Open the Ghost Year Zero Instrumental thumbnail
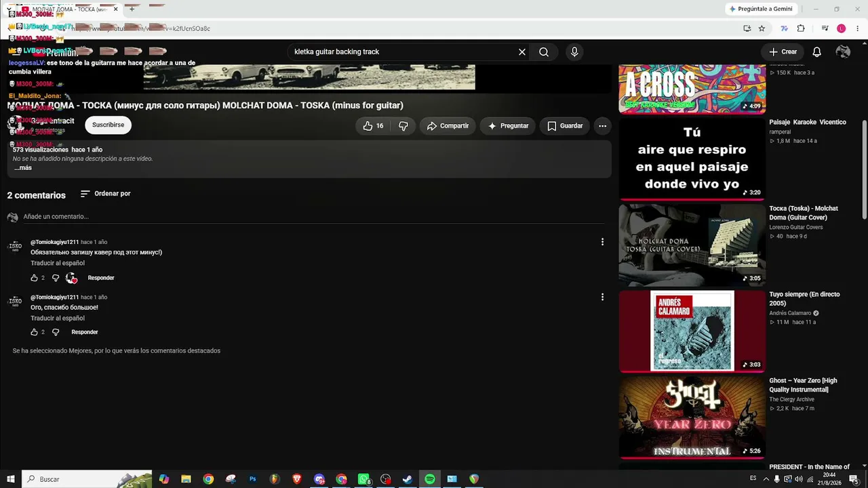Image resolution: width=868 pixels, height=488 pixels. 692,418
